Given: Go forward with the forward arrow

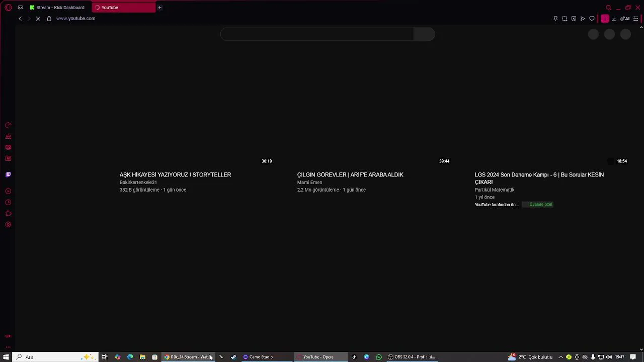Looking at the screenshot, I should pos(29,19).
